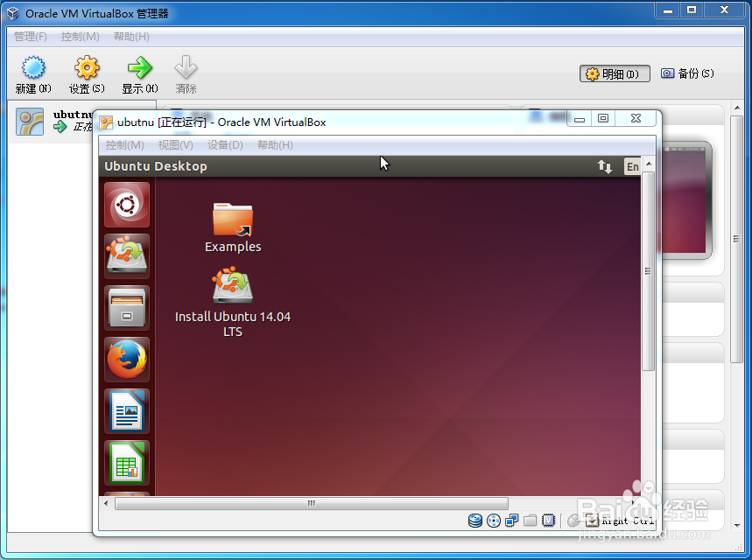Click the VM preview thumbnail in manager
752x560 pixels.
tap(685, 199)
